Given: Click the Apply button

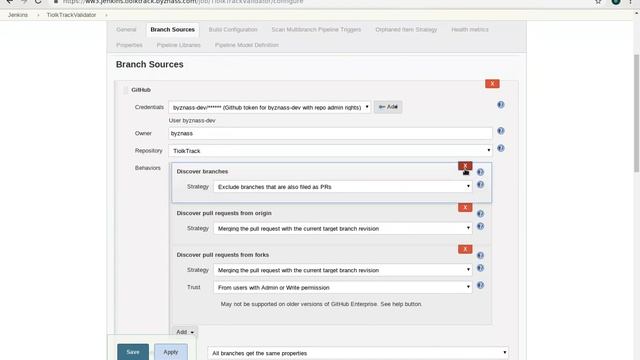Looking at the screenshot, I should [171, 352].
